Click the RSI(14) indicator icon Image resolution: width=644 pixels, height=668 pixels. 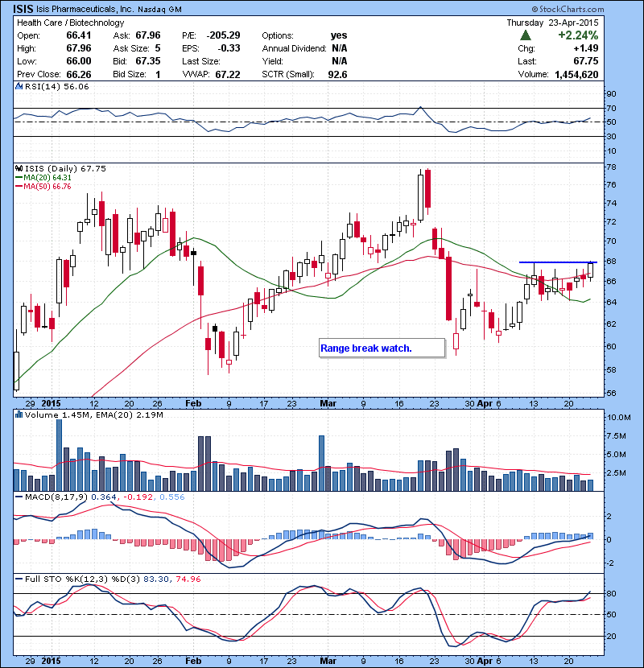(x=19, y=86)
